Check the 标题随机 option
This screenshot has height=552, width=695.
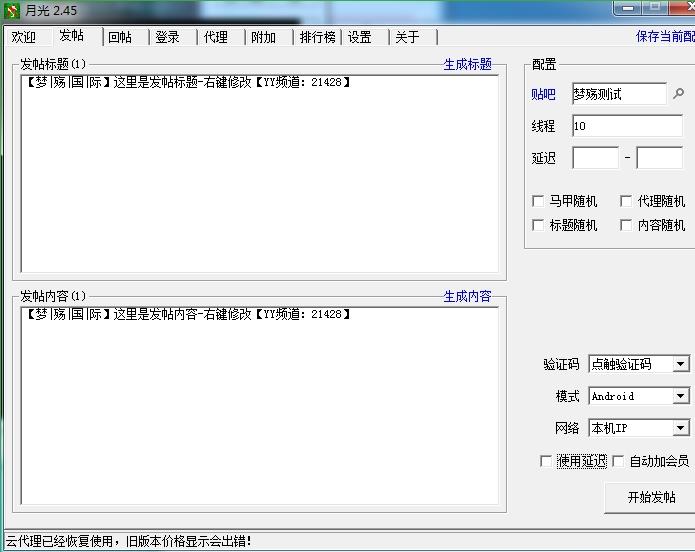tap(539, 225)
